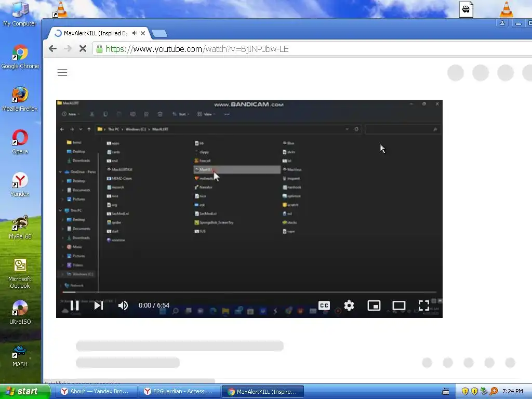The width and height of the screenshot is (532, 399).
Task: Select the UltraISO desktop shortcut
Action: click(x=20, y=312)
